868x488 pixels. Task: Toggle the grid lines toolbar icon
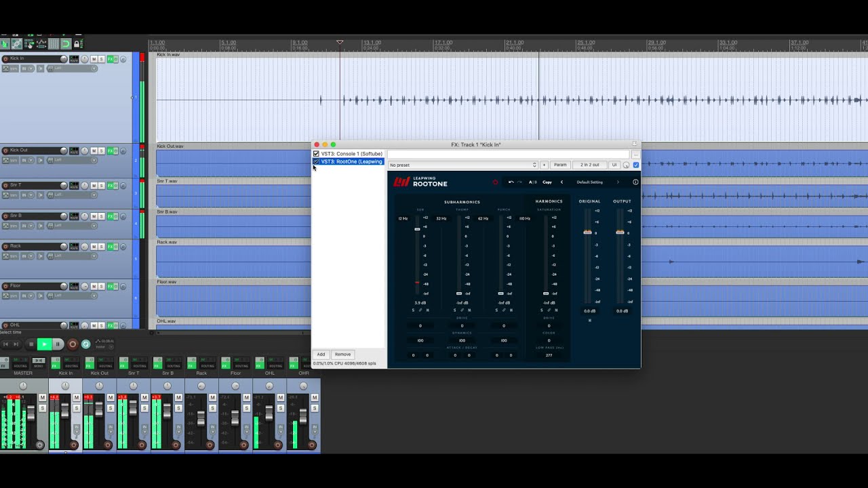coord(54,44)
